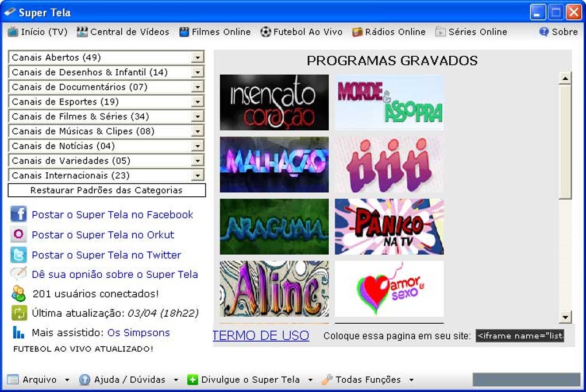The height and width of the screenshot is (392, 586).
Task: Go to Início (TV) tab
Action: pyautogui.click(x=37, y=32)
